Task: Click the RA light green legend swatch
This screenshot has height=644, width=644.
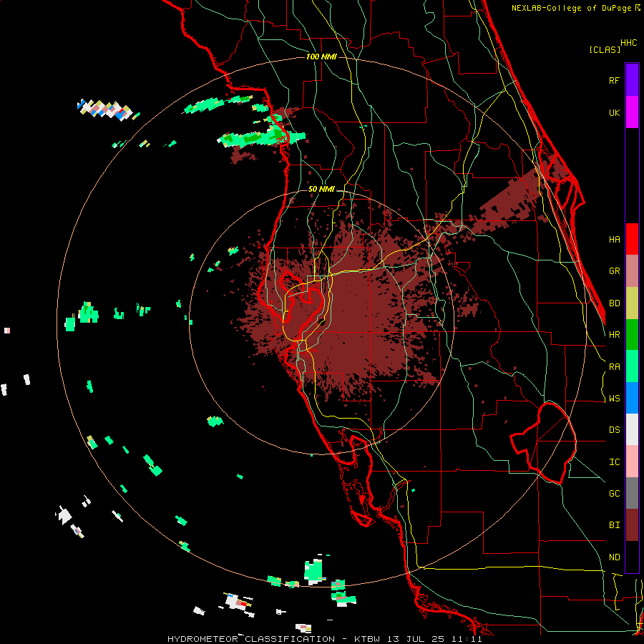Action: (632, 366)
